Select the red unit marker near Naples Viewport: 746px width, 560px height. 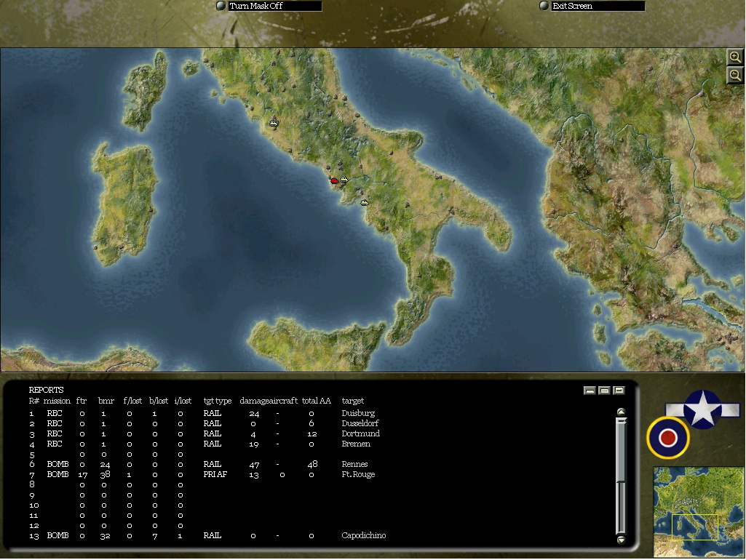pos(334,180)
